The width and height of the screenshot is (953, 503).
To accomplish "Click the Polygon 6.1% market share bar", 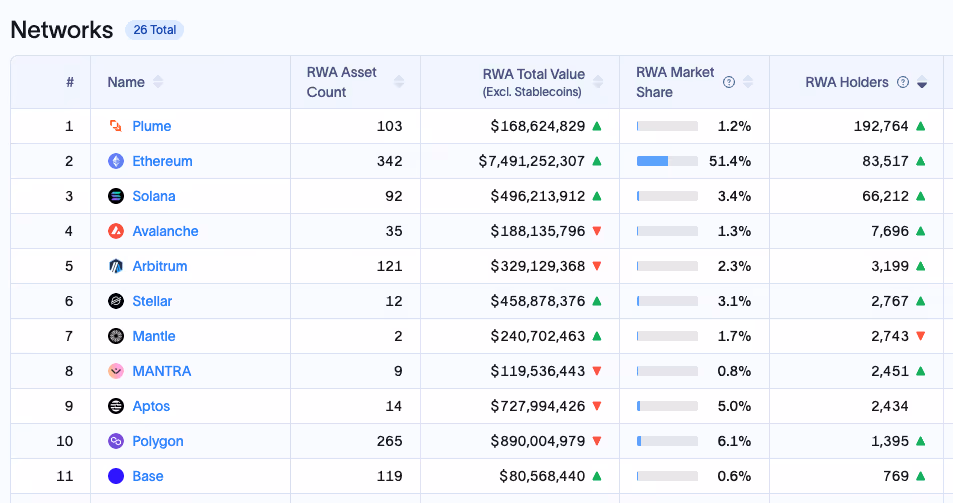I will 667,441.
